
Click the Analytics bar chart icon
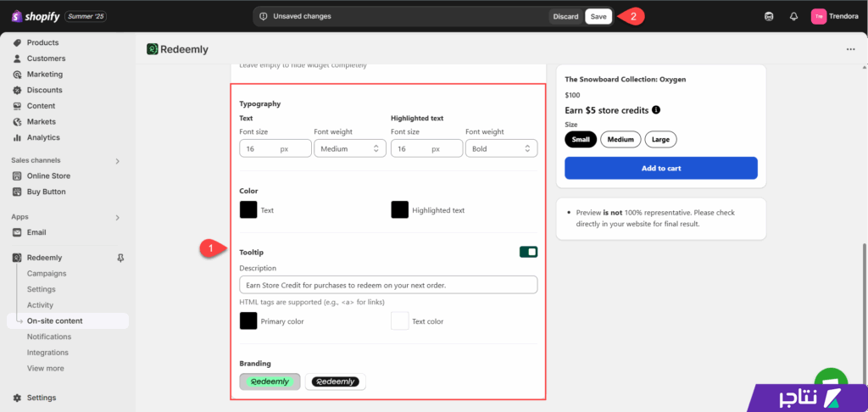click(x=17, y=137)
